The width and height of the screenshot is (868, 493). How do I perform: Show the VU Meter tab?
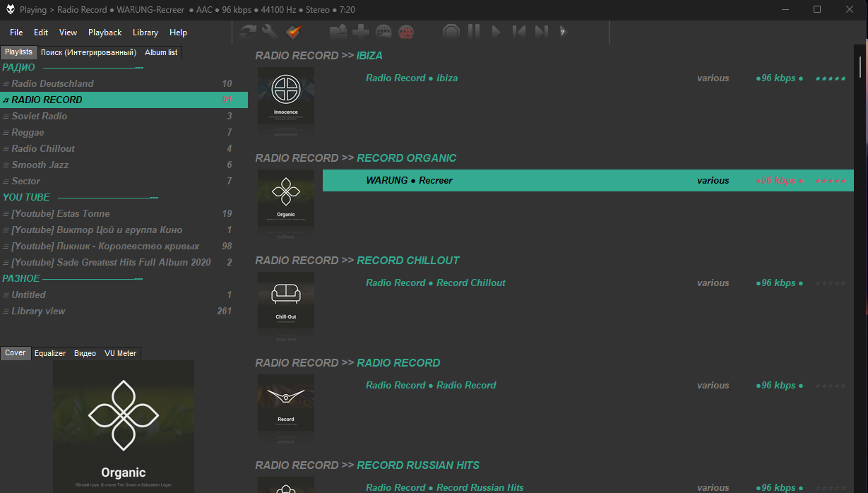(121, 353)
